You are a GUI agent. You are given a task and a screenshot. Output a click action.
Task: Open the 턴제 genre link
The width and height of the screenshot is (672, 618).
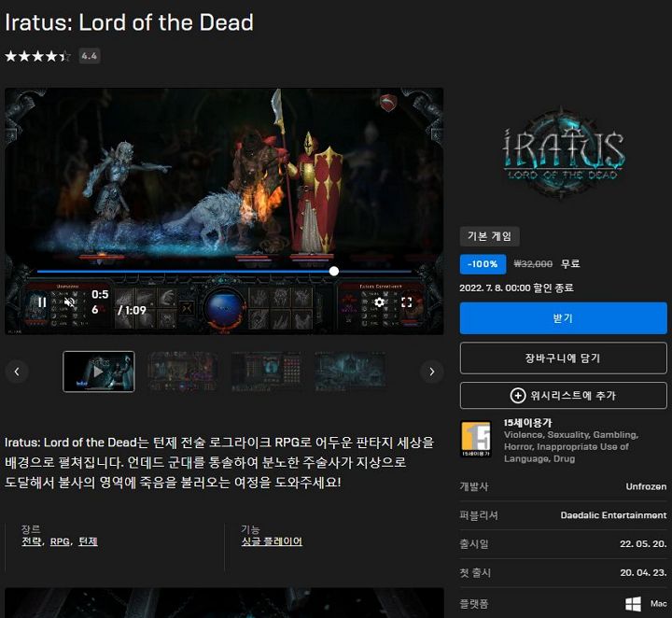(x=88, y=541)
